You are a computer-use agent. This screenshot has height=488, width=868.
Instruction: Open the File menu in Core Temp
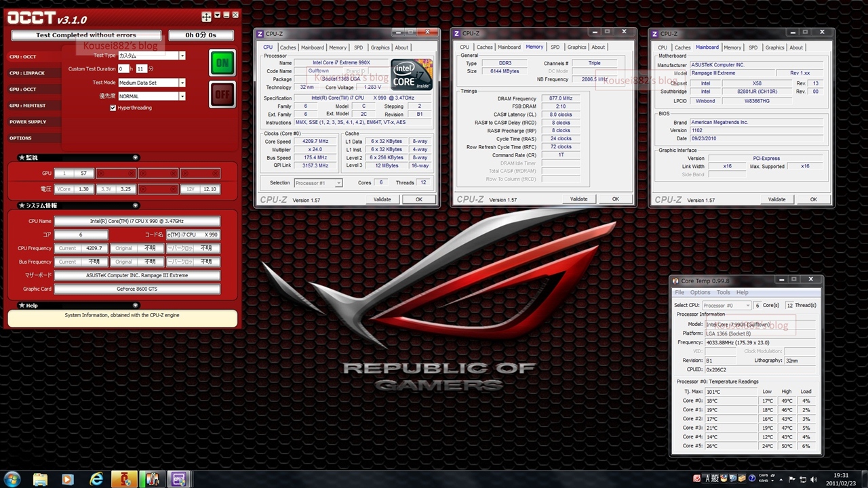tap(679, 292)
